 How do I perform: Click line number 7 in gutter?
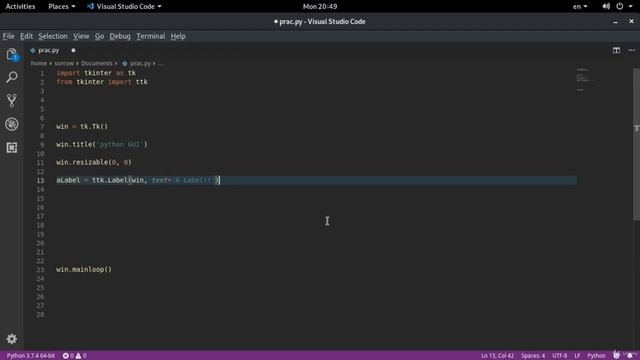pyautogui.click(x=42, y=127)
